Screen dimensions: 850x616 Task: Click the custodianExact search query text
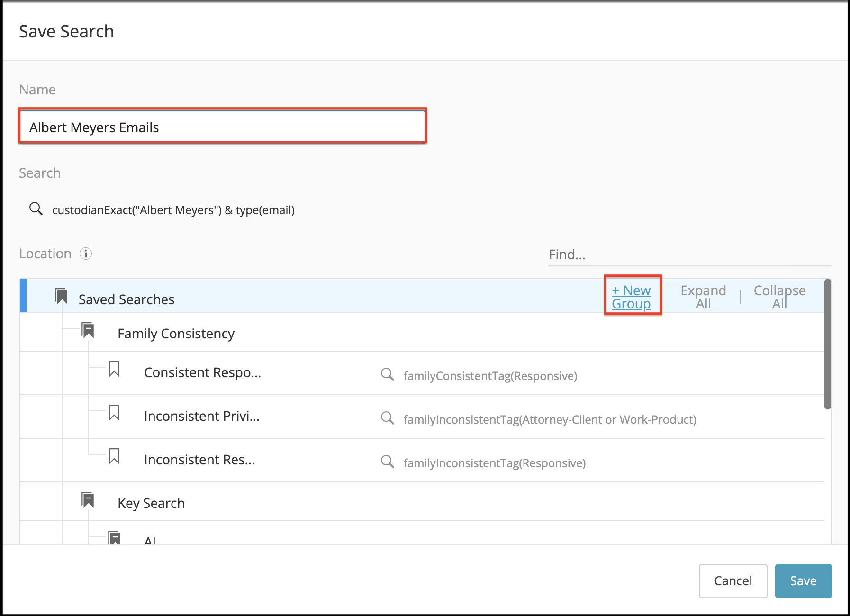tap(173, 210)
